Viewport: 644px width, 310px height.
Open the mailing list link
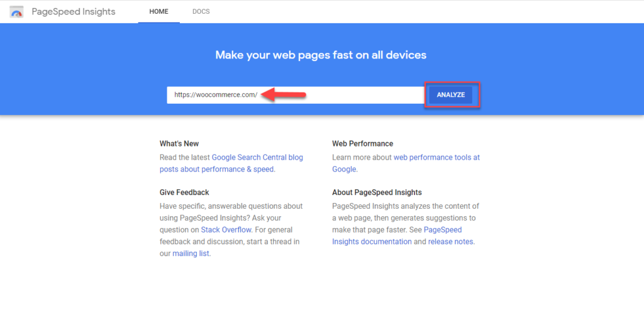[191, 253]
